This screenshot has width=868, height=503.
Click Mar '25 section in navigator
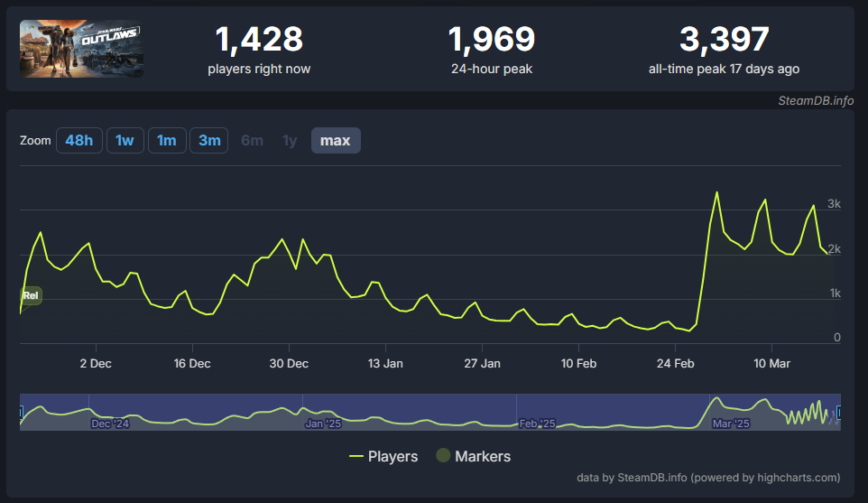[731, 424]
